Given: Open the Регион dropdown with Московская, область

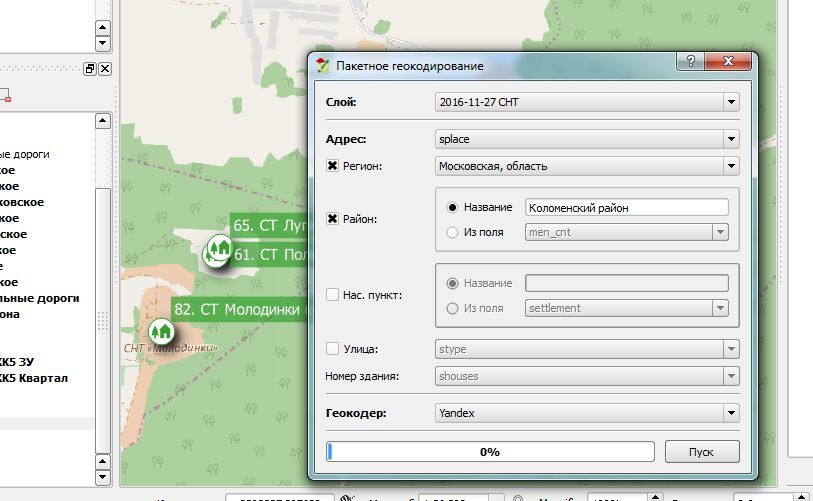Looking at the screenshot, I should click(587, 166).
